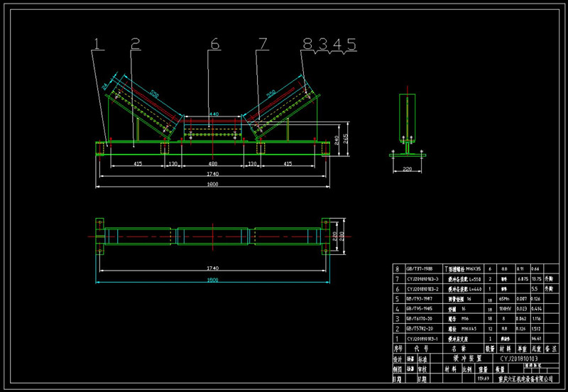Select part callout number 7 above front view

263,44
